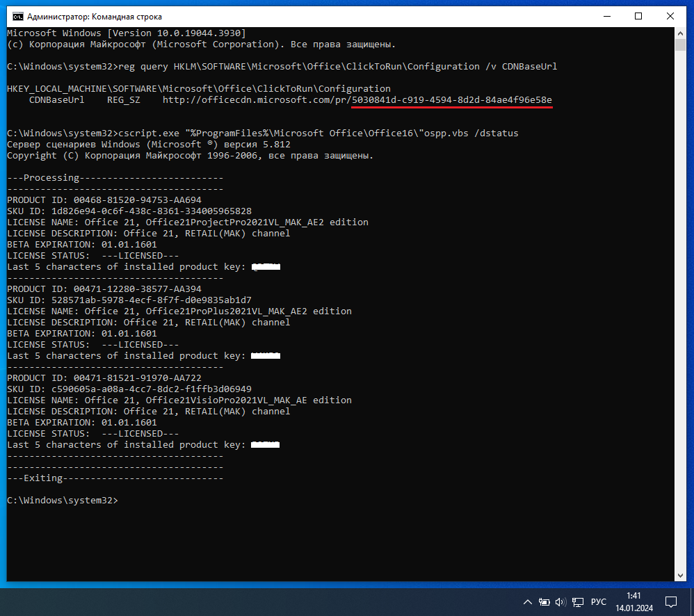The width and height of the screenshot is (694, 616).
Task: Click the '---Processing---' line
Action: [115, 178]
